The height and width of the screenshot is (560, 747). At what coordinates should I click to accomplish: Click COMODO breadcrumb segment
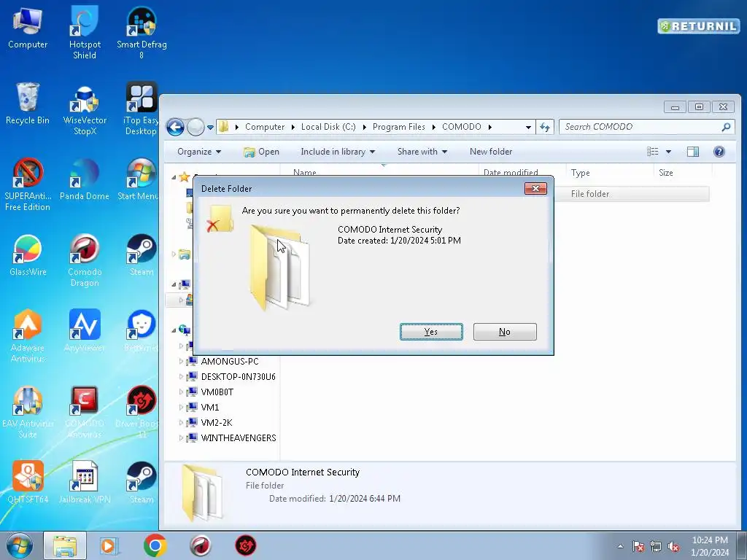(x=462, y=127)
